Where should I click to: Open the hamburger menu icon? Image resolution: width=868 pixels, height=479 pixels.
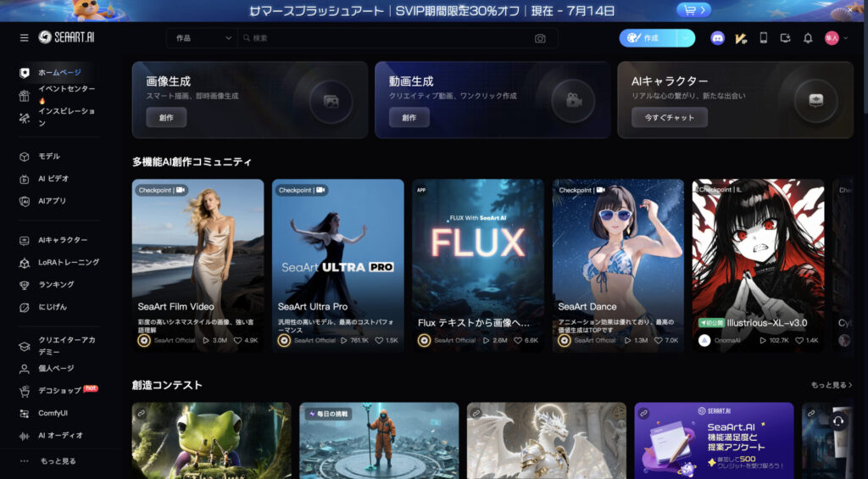pos(25,37)
